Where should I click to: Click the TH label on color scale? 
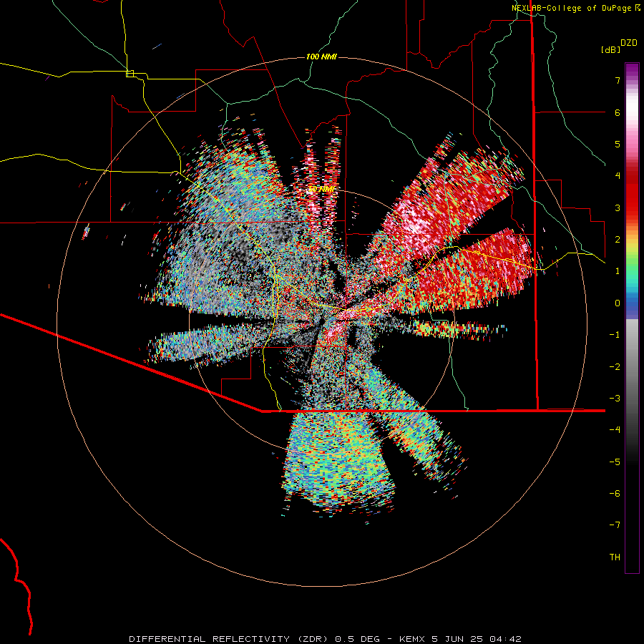(x=615, y=557)
